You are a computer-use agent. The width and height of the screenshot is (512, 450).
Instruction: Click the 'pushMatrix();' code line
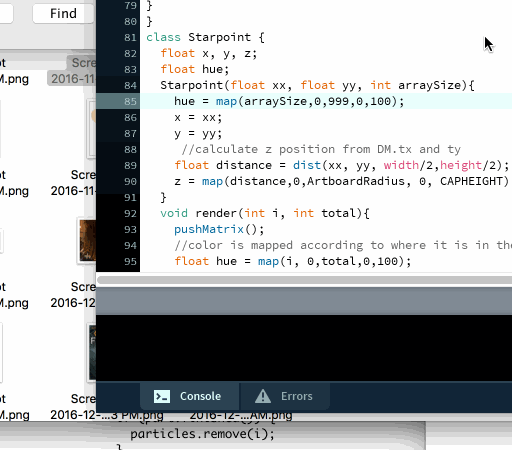point(219,229)
